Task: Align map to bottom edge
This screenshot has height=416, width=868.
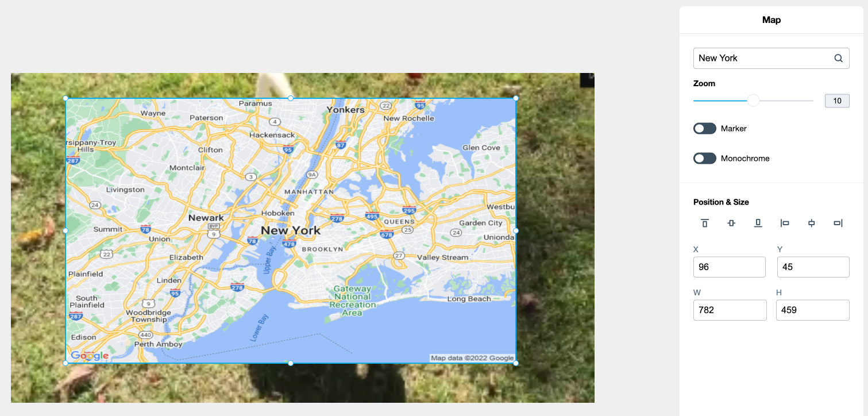Action: pos(758,223)
